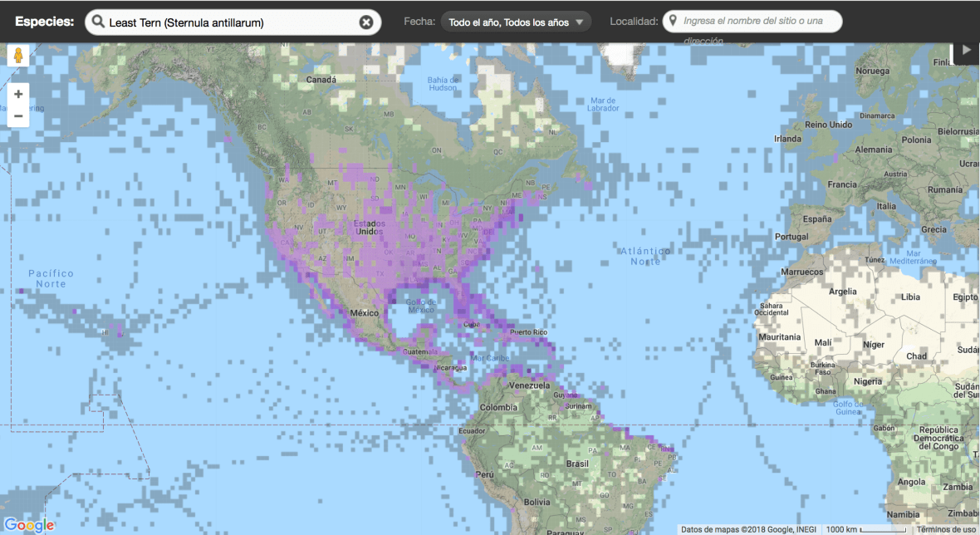Viewport: 980px width, 535px height.
Task: Click the Irlanda label on the map
Action: click(787, 139)
